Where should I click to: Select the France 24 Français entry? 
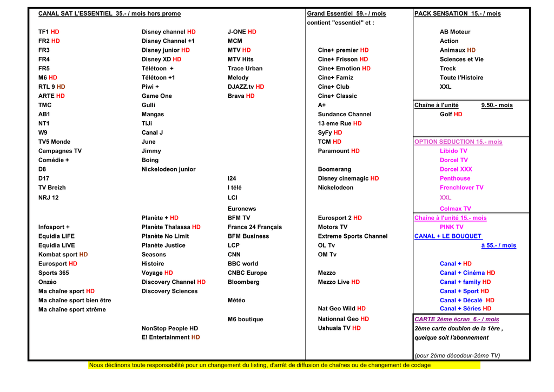pos(254,227)
